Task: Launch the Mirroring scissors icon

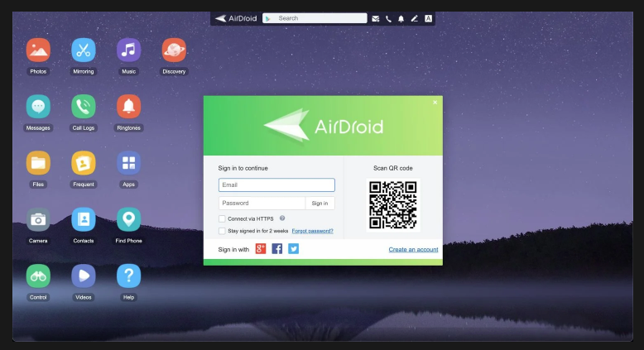Action: [x=84, y=50]
